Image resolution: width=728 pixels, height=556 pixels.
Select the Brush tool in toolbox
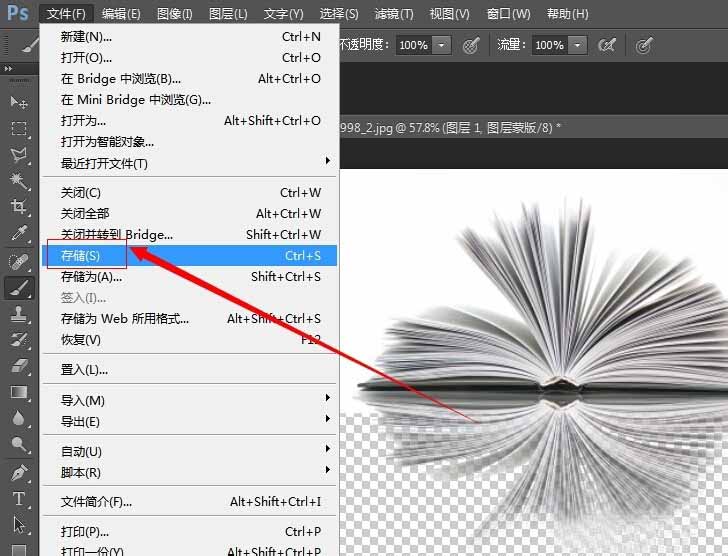(x=19, y=288)
